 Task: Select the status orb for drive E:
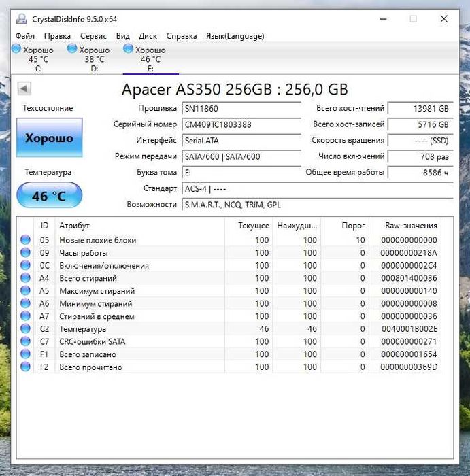pyautogui.click(x=128, y=48)
